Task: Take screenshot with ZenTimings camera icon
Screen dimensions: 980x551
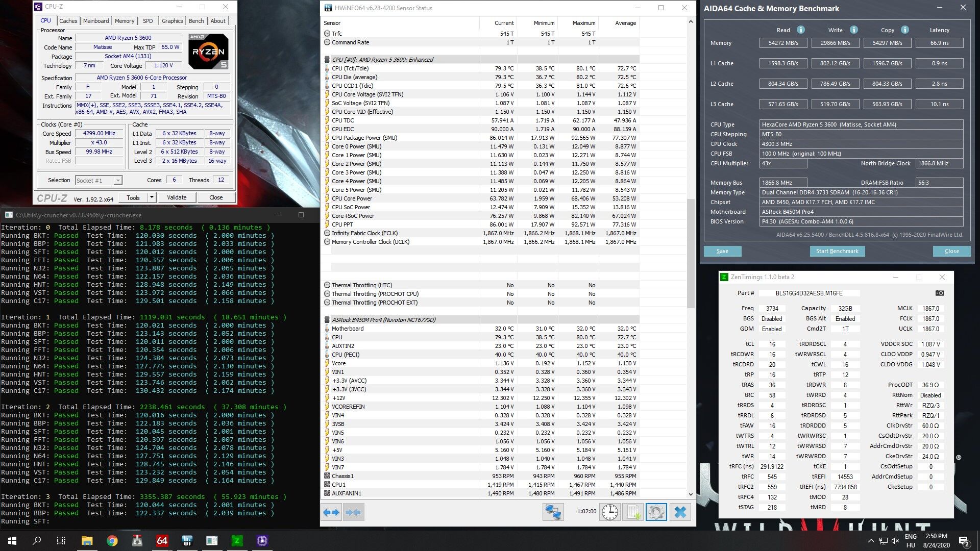Action: point(939,293)
